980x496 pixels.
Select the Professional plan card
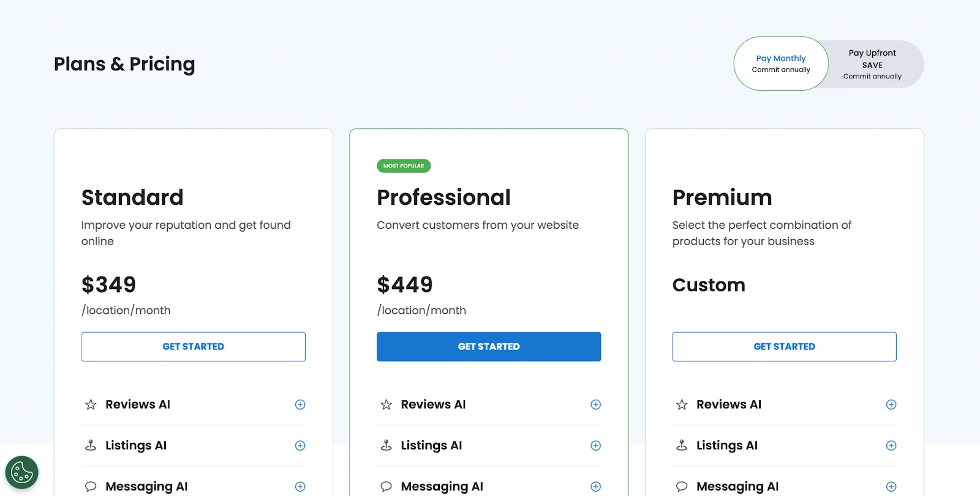tap(488, 258)
